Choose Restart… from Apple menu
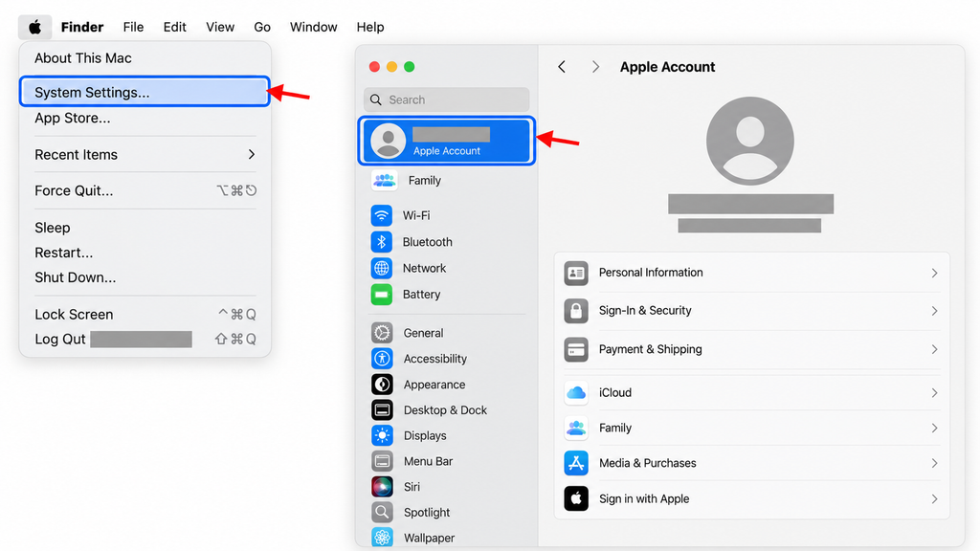This screenshot has height=551, width=980. pos(145,253)
